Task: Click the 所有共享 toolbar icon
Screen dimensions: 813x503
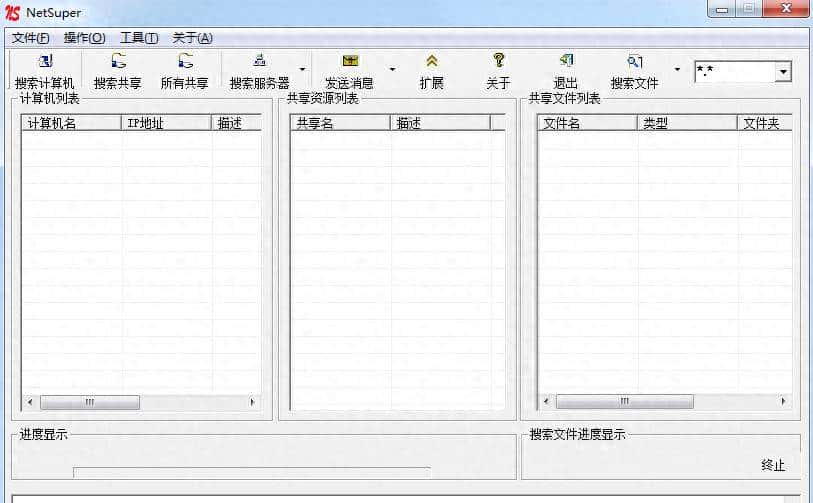Action: (185, 61)
